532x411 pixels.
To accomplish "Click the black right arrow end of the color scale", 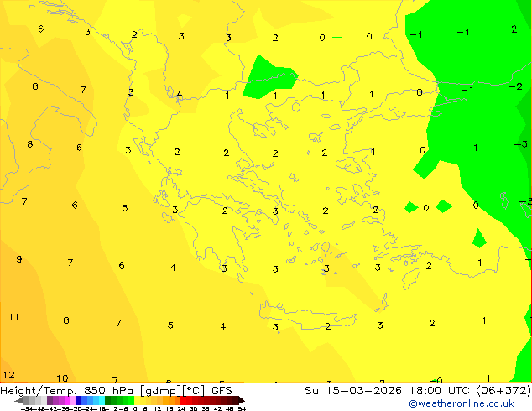I will pos(242,400).
